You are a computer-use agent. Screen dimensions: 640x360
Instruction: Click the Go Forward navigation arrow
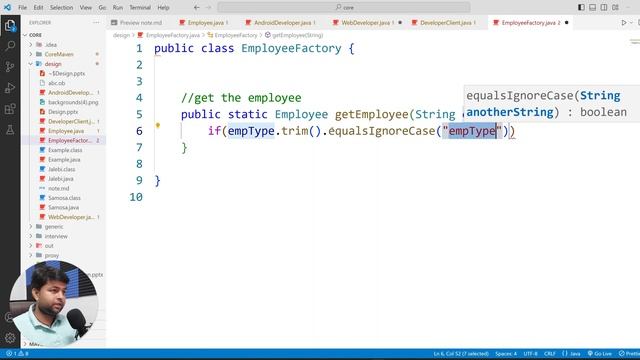pyautogui.click(x=209, y=7)
